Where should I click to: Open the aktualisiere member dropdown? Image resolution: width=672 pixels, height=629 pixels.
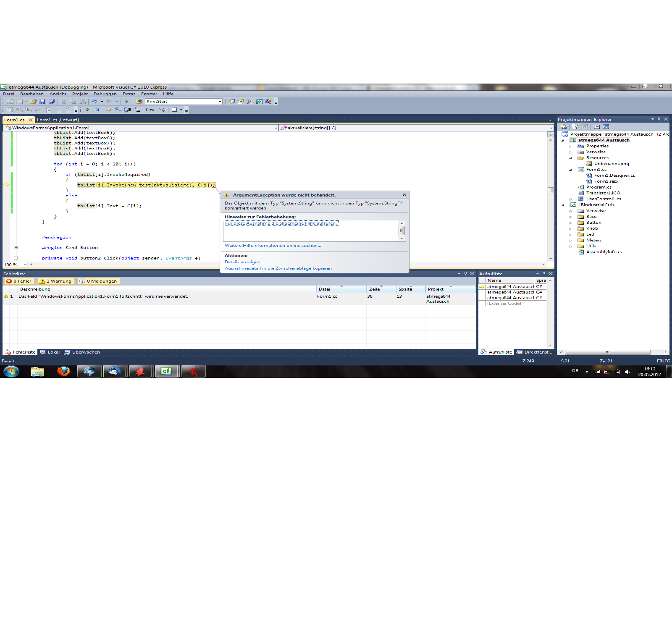551,128
